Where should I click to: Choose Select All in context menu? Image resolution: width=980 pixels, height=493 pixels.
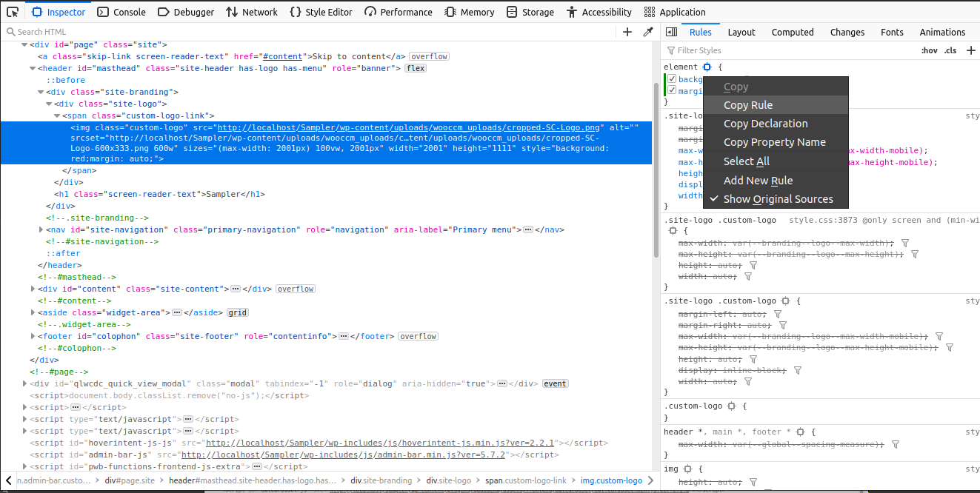(776, 161)
